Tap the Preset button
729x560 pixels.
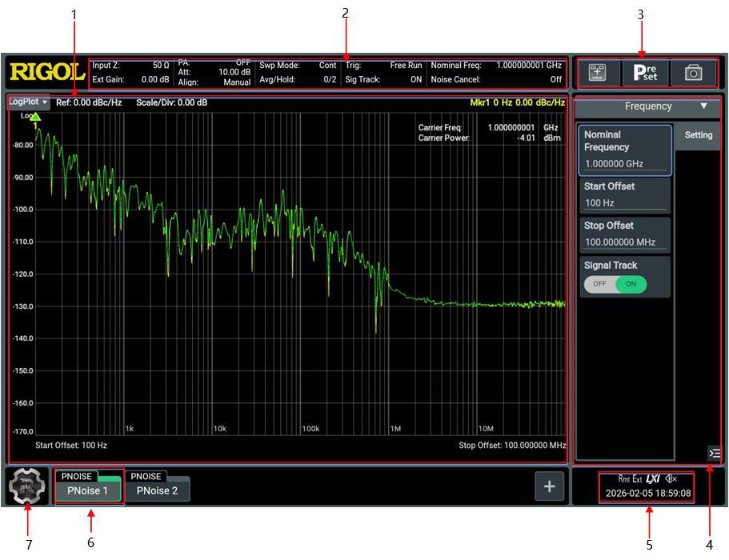pyautogui.click(x=645, y=73)
